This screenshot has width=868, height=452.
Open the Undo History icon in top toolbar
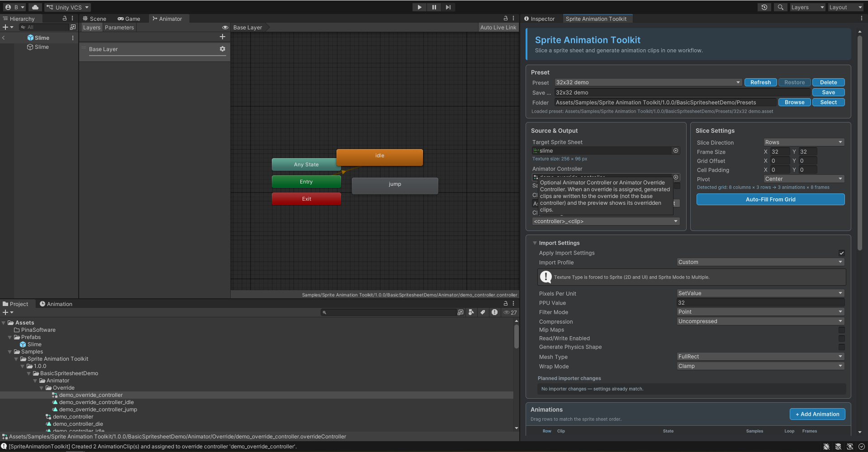pyautogui.click(x=764, y=7)
